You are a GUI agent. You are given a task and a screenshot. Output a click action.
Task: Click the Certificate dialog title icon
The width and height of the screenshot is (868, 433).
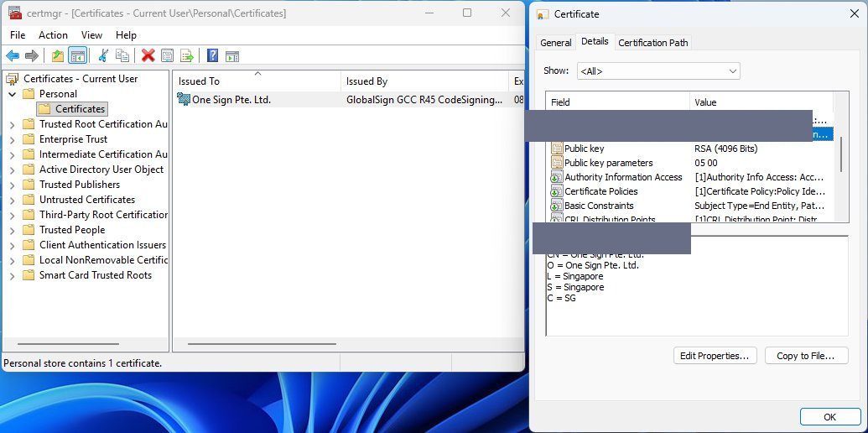pos(543,14)
